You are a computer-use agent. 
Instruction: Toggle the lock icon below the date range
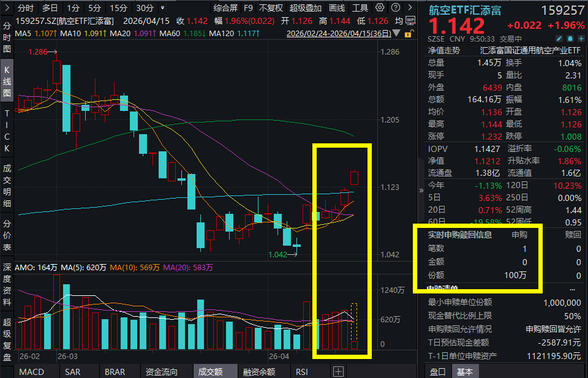408,34
